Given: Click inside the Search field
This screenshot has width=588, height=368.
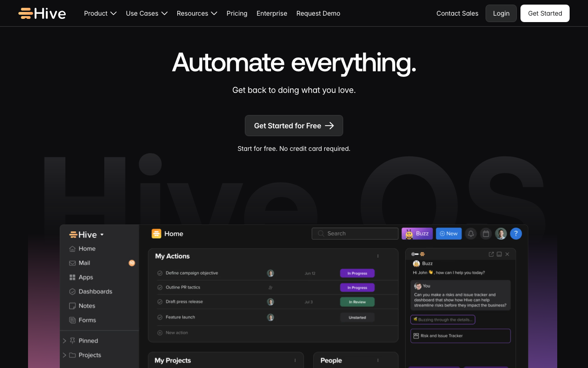Looking at the screenshot, I should coord(355,234).
